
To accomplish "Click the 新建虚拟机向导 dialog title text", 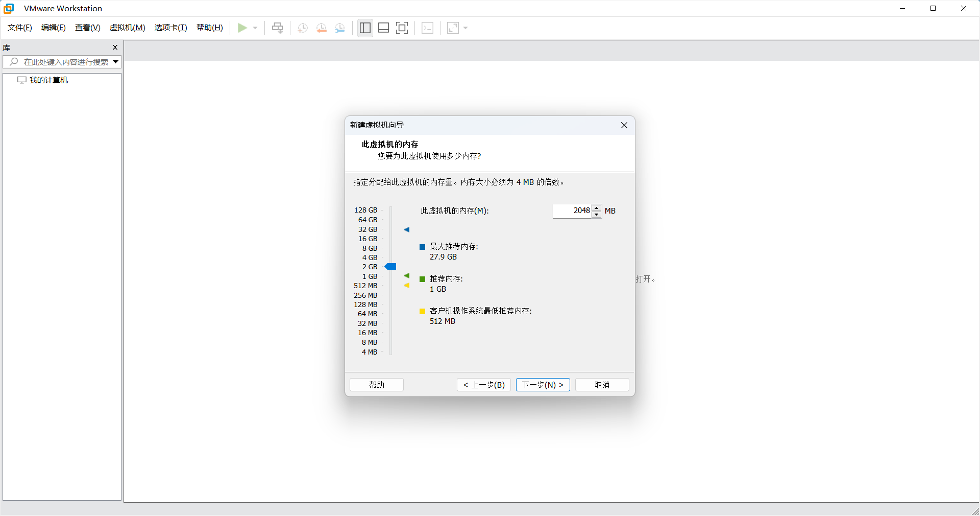I will 377,125.
